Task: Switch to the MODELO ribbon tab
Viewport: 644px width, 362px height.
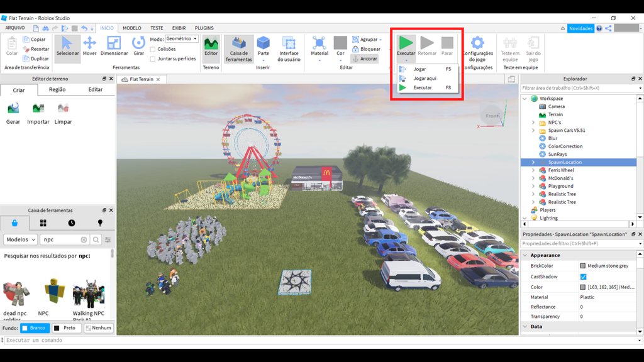Action: 132,28
